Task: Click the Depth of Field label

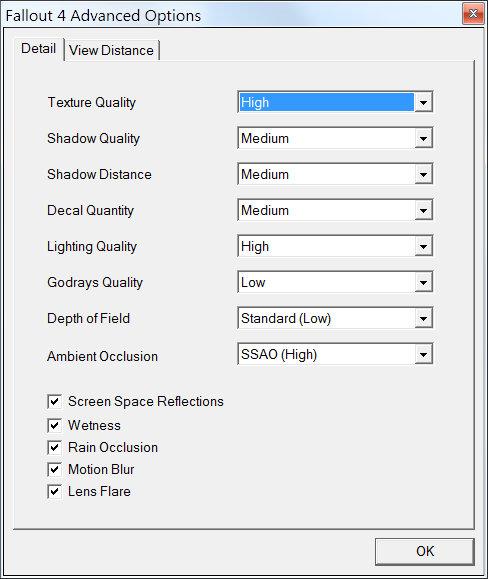Action: (89, 318)
